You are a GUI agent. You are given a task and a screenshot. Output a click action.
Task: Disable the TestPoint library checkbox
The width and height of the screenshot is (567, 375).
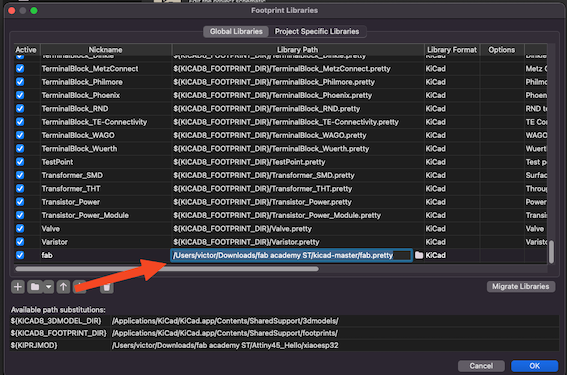pyautogui.click(x=20, y=162)
